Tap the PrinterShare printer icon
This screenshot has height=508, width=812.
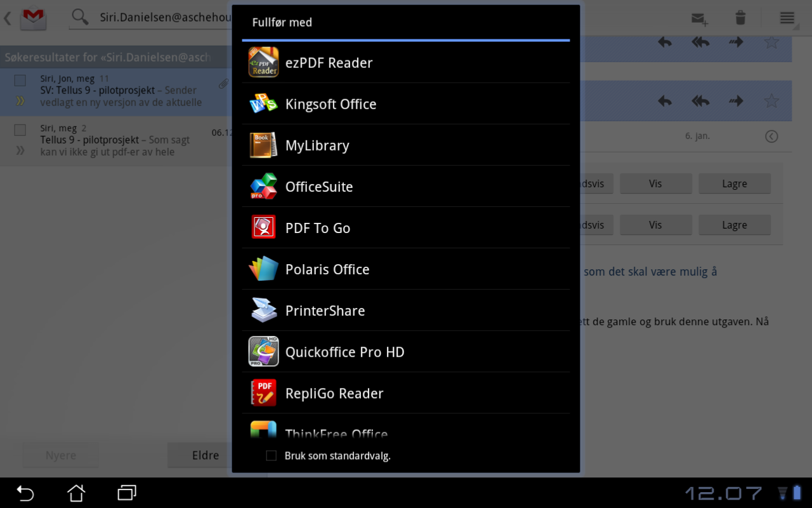264,310
